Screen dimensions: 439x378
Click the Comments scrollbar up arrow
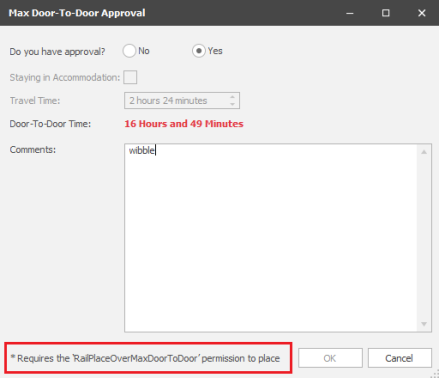tap(424, 152)
